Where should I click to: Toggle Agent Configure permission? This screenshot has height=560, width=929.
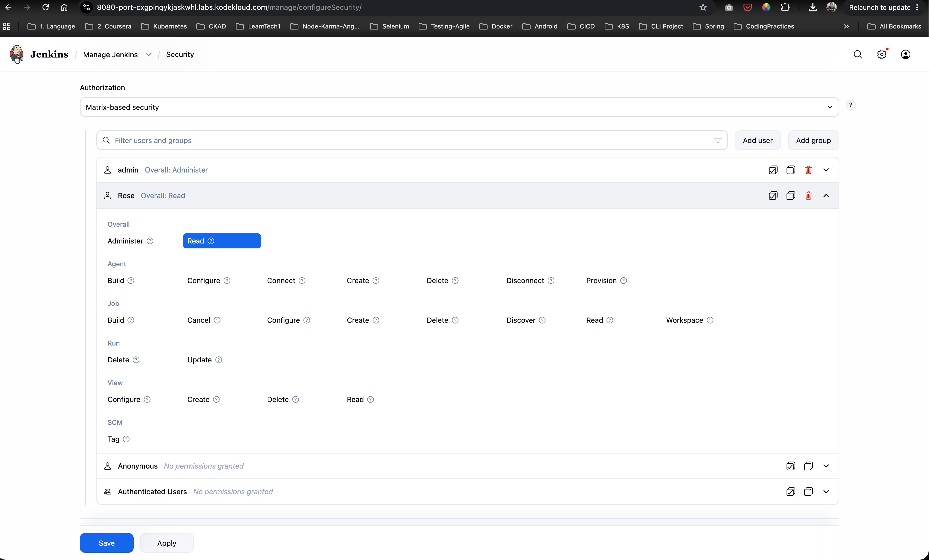204,281
